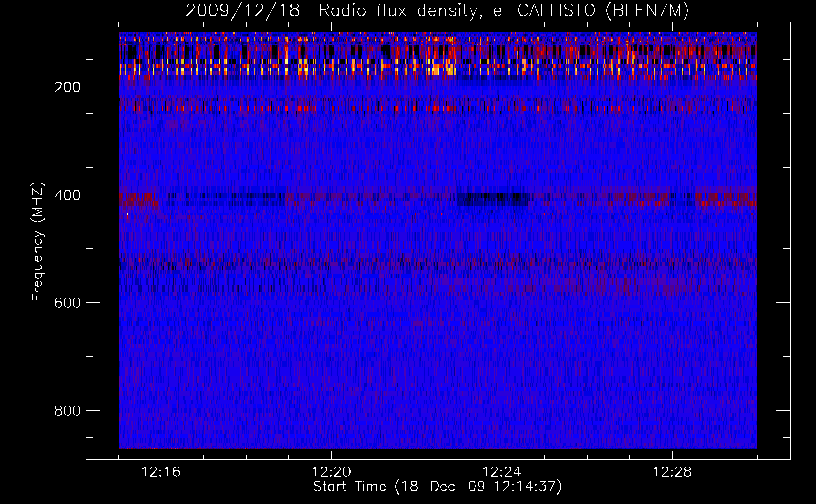
Task: Click the 12:20 time axis label
Action: [331, 472]
